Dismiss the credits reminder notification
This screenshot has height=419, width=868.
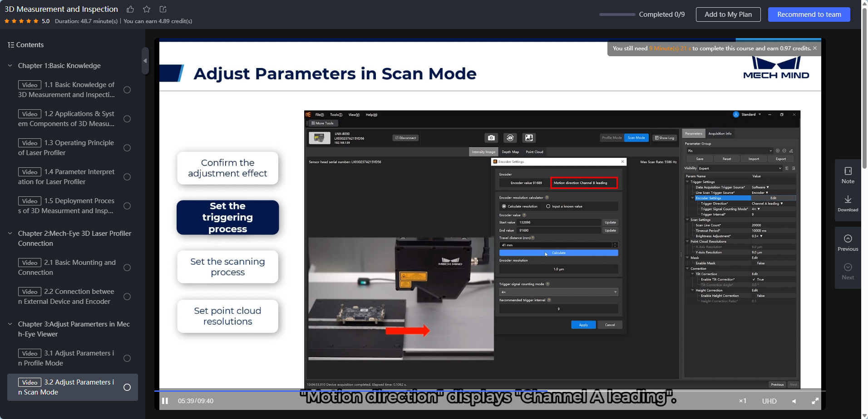pos(815,48)
